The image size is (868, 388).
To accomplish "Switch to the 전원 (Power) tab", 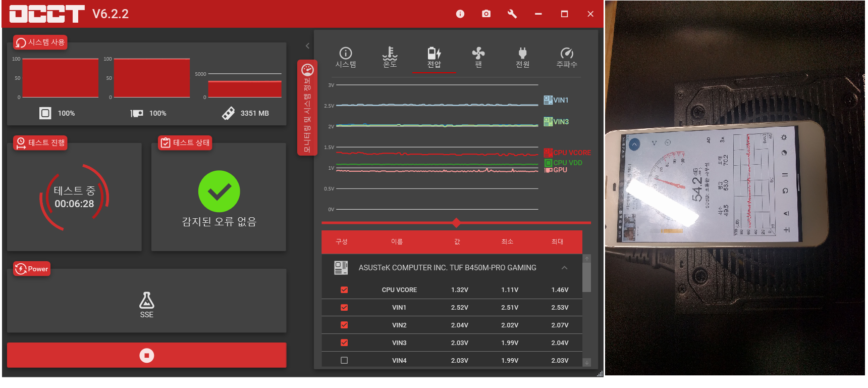I will pos(522,58).
